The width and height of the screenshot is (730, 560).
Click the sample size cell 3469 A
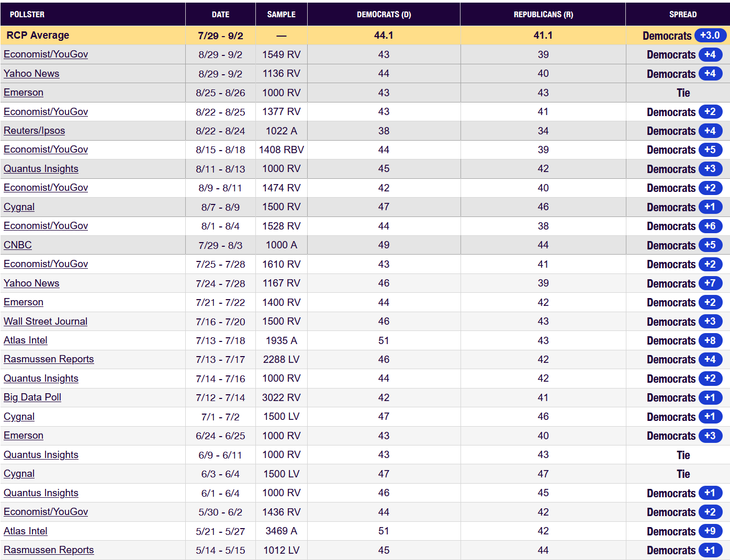(x=282, y=531)
